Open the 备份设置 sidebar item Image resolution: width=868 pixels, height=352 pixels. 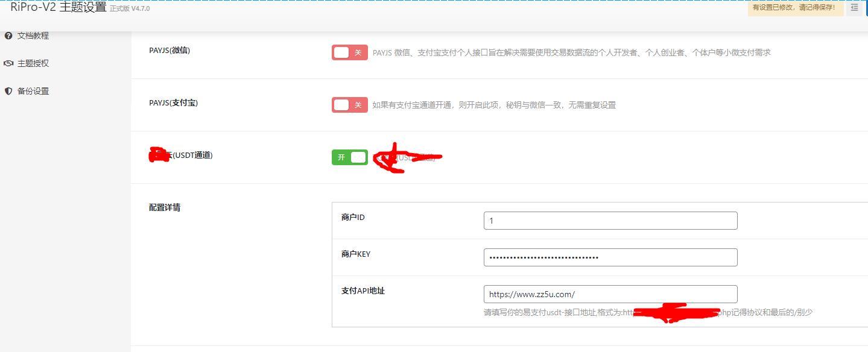[33, 91]
